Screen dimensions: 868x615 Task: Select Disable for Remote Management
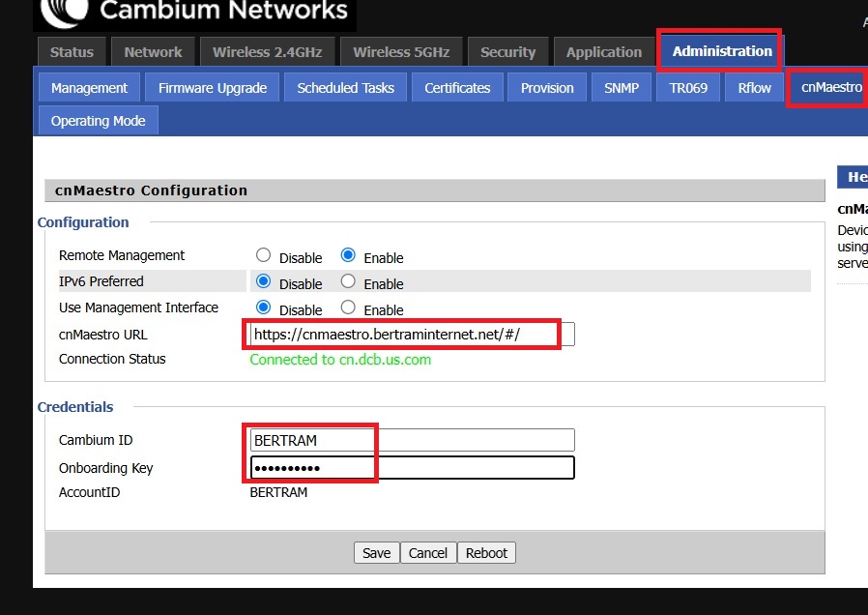click(264, 256)
